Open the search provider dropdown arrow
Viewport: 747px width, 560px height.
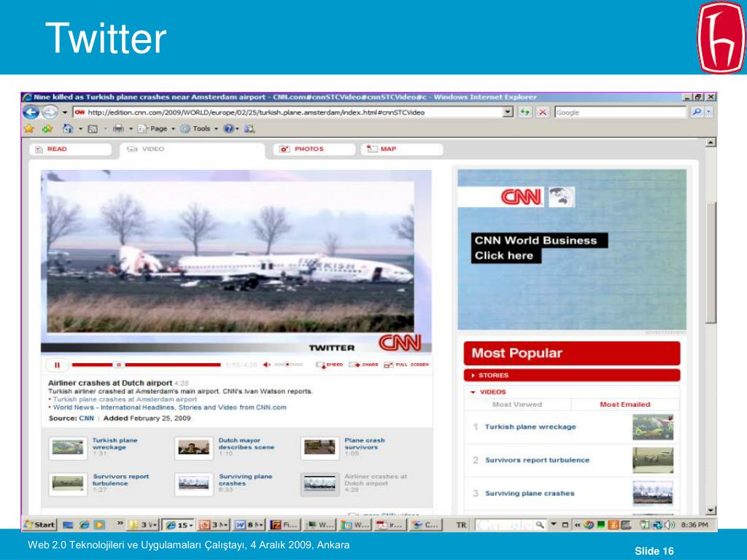709,112
